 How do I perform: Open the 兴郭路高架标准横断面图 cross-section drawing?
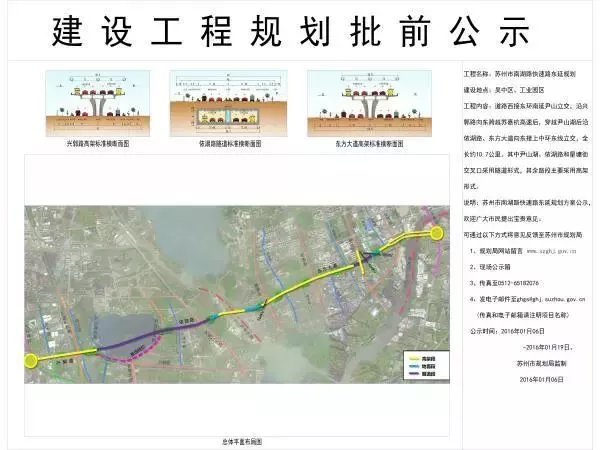[x=98, y=103]
